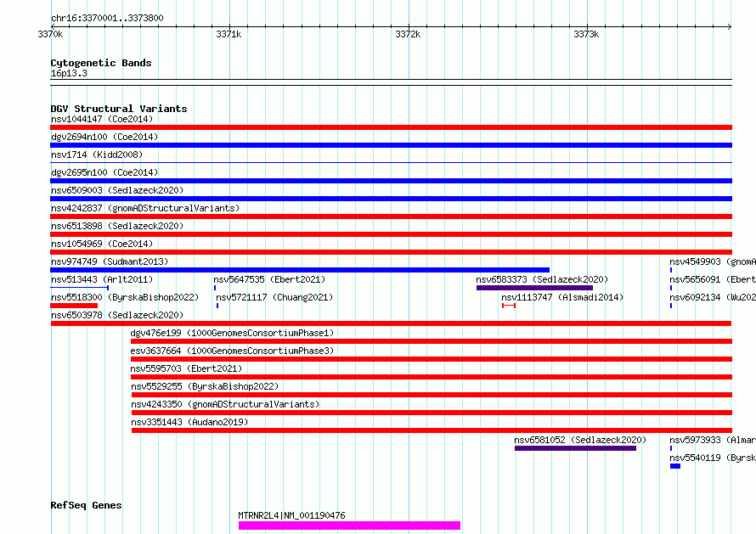Click the blue bar under nsv974749
This screenshot has height=534, width=756.
[x=300, y=270]
